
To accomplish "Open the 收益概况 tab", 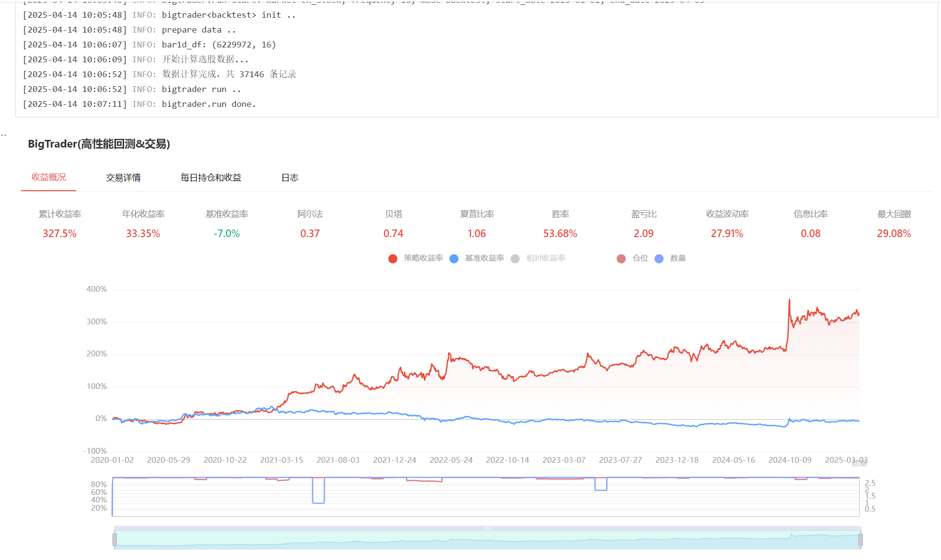I will click(x=49, y=177).
